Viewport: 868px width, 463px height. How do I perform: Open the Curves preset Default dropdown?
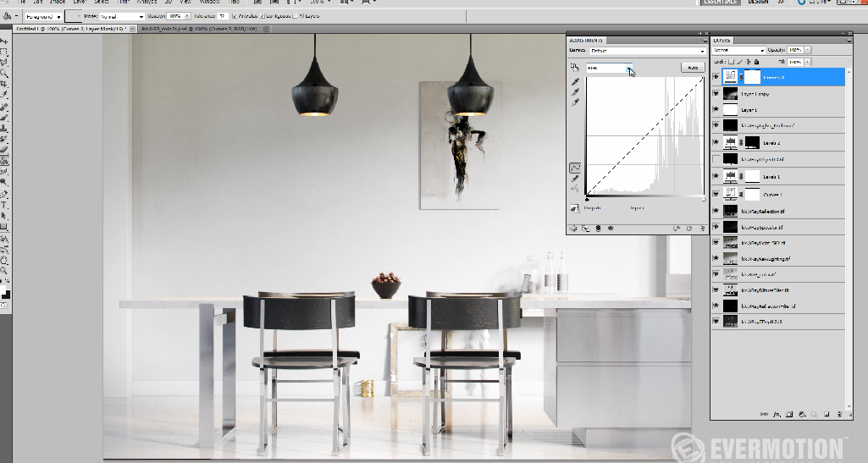(x=648, y=51)
